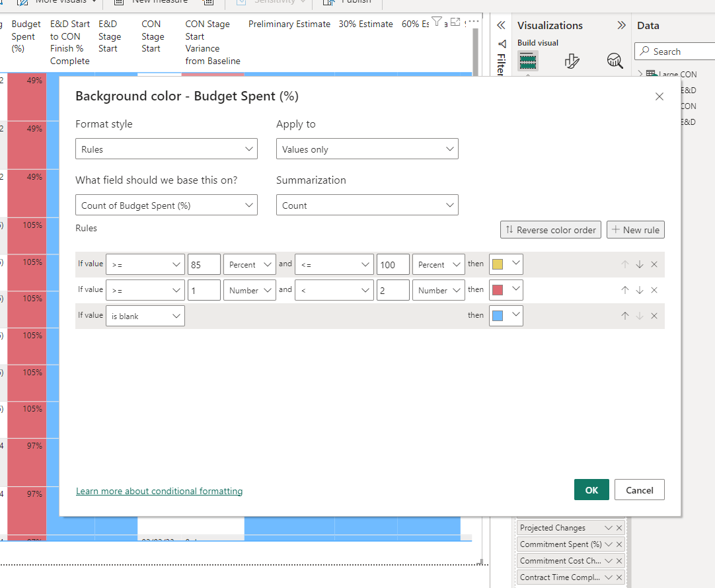Viewport: 715px width, 588px height.
Task: Click the table's vertical scrollbar
Action: 474,51
